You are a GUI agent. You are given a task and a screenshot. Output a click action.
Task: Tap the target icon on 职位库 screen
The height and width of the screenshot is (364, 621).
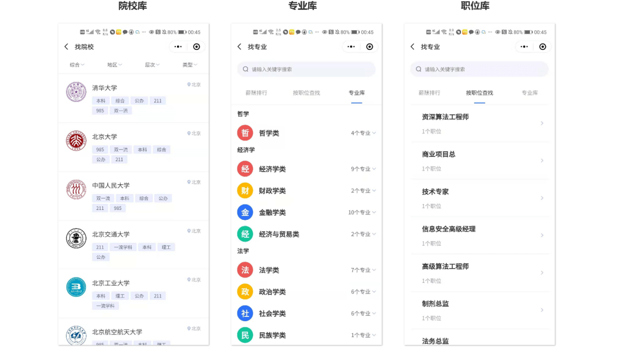[543, 47]
